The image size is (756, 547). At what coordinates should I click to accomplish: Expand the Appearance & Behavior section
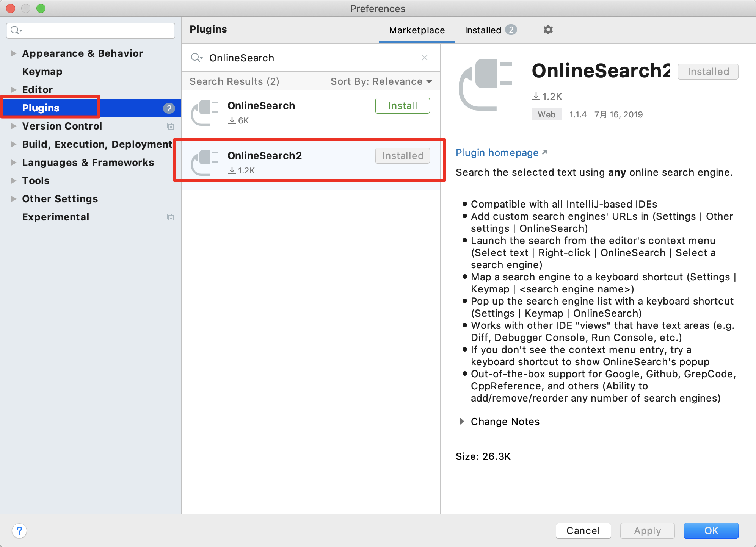[13, 53]
